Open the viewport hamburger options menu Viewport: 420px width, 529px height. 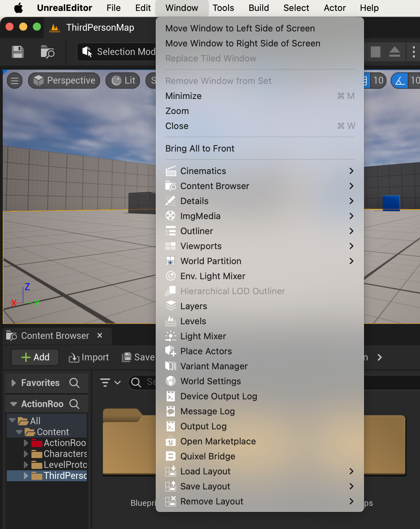[x=15, y=81]
